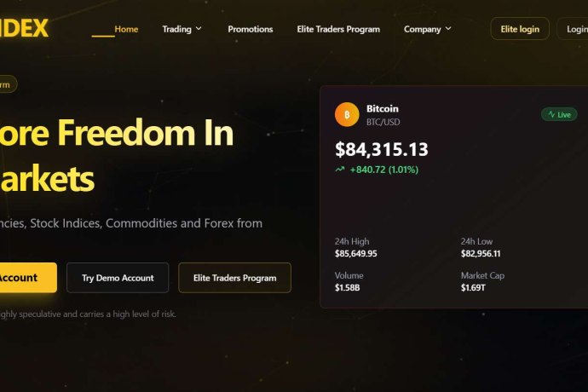Expand the Company dropdown chevron

click(x=448, y=28)
